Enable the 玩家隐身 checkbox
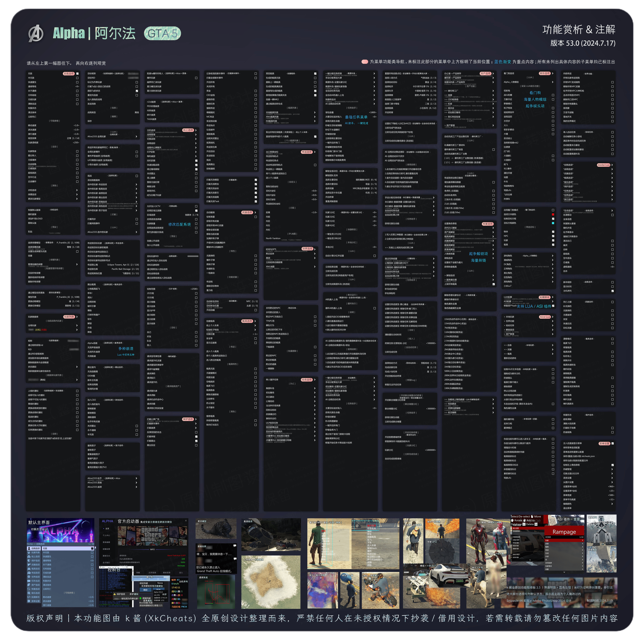Viewport: 644px width, 644px height. (77, 151)
